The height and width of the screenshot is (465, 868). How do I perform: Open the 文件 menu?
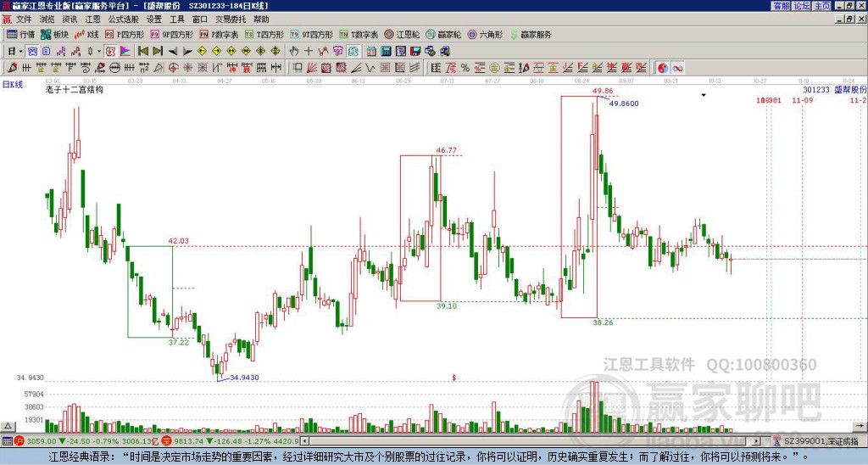24,20
